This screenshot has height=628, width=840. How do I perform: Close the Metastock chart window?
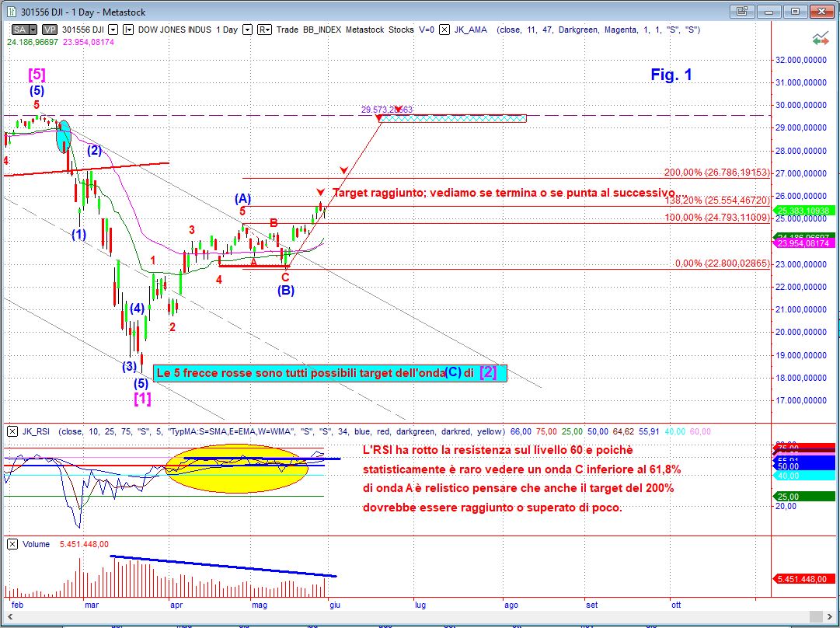coord(821,11)
